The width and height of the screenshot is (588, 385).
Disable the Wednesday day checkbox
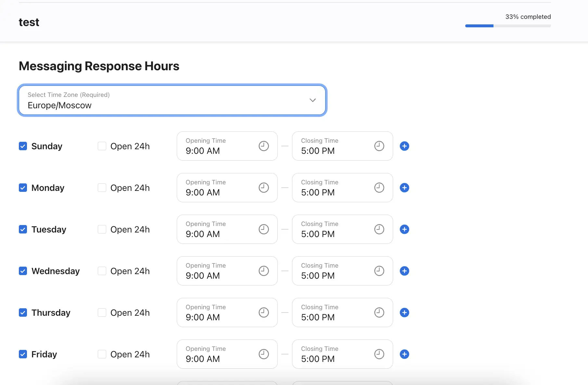click(23, 271)
